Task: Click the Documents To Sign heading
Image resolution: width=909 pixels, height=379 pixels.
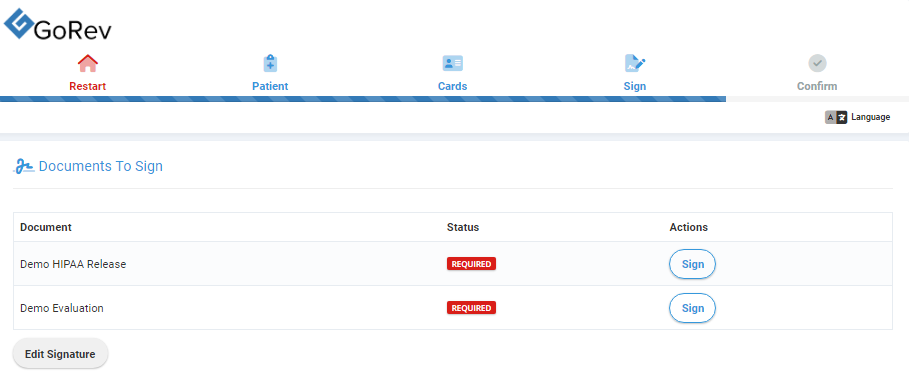Action: (x=100, y=166)
